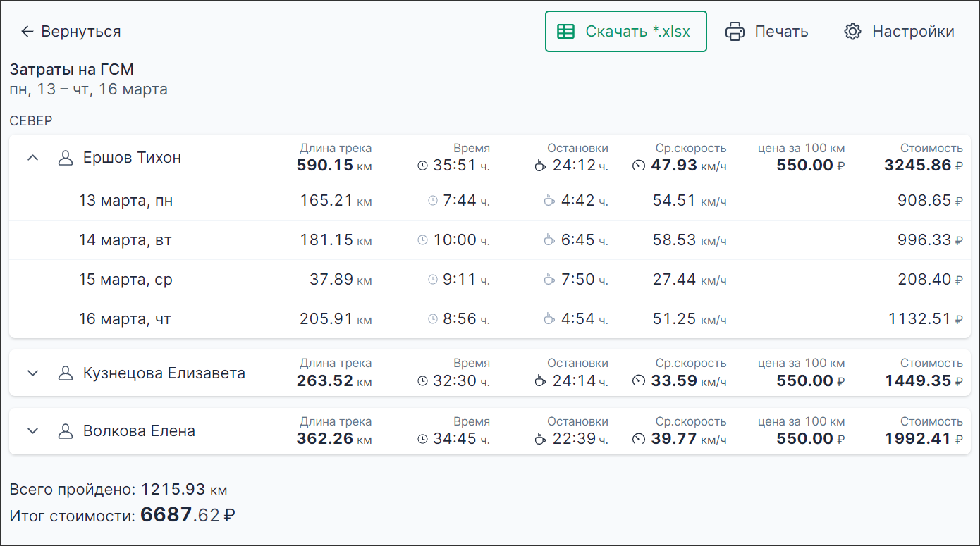Select the 14 марта, вт row

[125, 240]
